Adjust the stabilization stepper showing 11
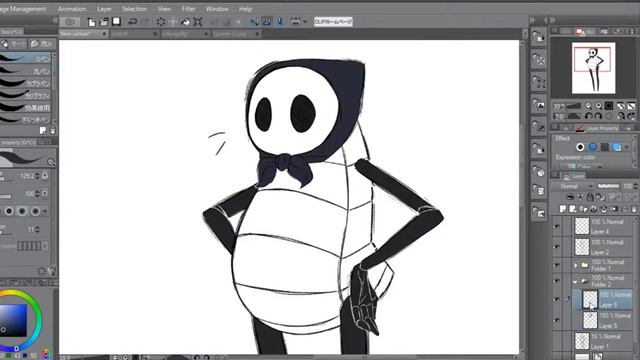640x360 pixels. [x=37, y=229]
